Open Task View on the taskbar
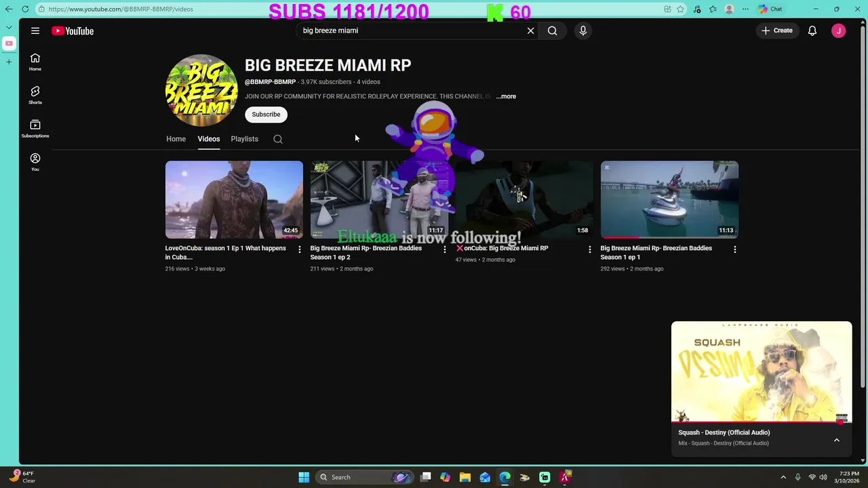The image size is (868, 488). (426, 477)
